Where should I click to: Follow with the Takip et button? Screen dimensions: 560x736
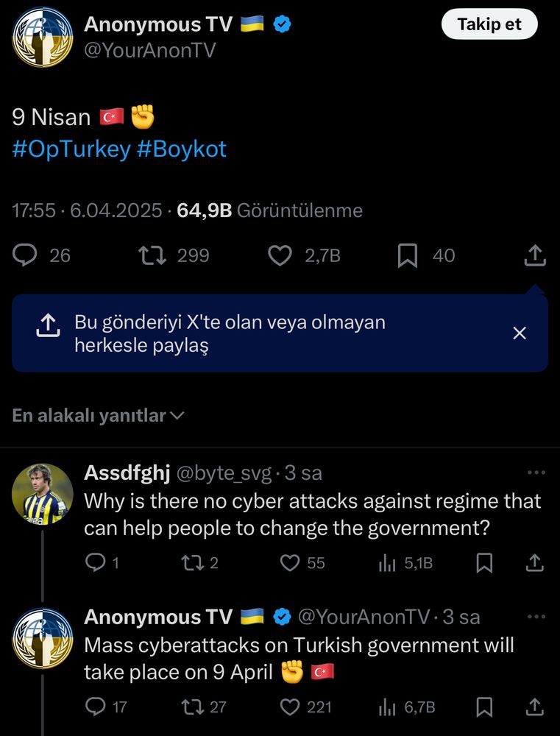coord(489,24)
